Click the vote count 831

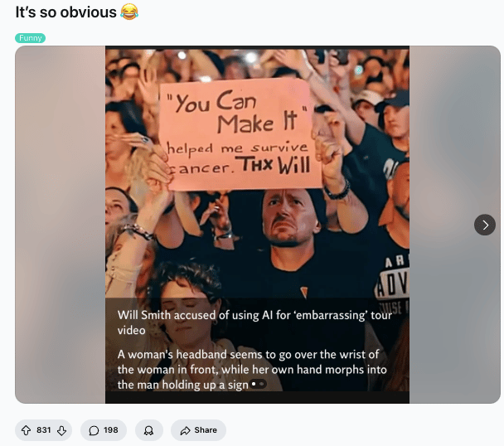point(44,430)
